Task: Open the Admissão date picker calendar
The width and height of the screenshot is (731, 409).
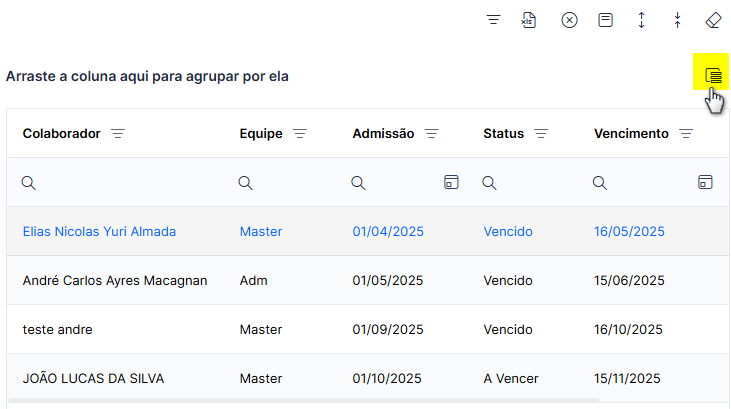Action: coord(451,182)
